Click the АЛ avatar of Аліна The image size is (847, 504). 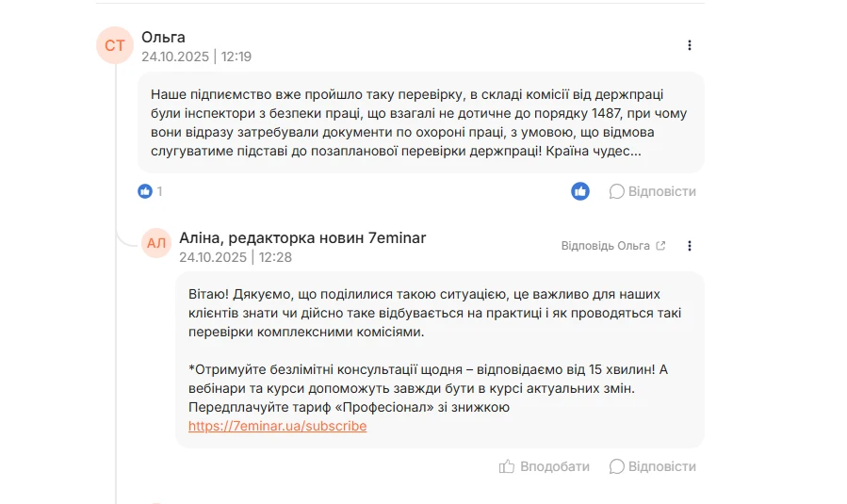pyautogui.click(x=156, y=243)
